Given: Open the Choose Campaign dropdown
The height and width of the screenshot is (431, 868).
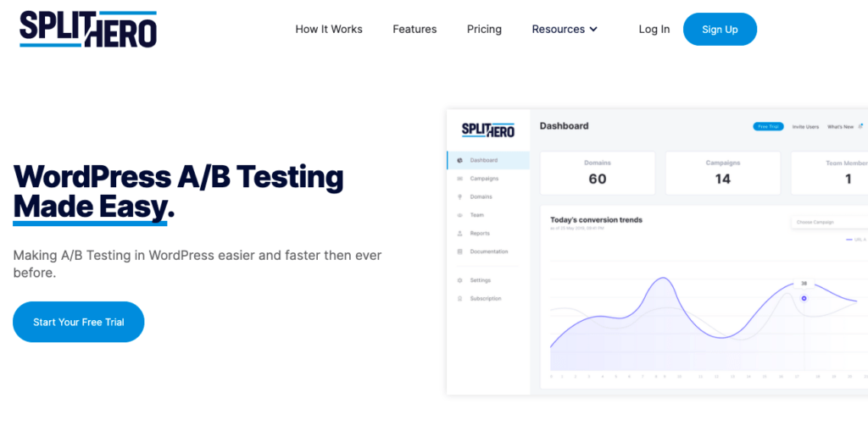Looking at the screenshot, I should coord(829,222).
